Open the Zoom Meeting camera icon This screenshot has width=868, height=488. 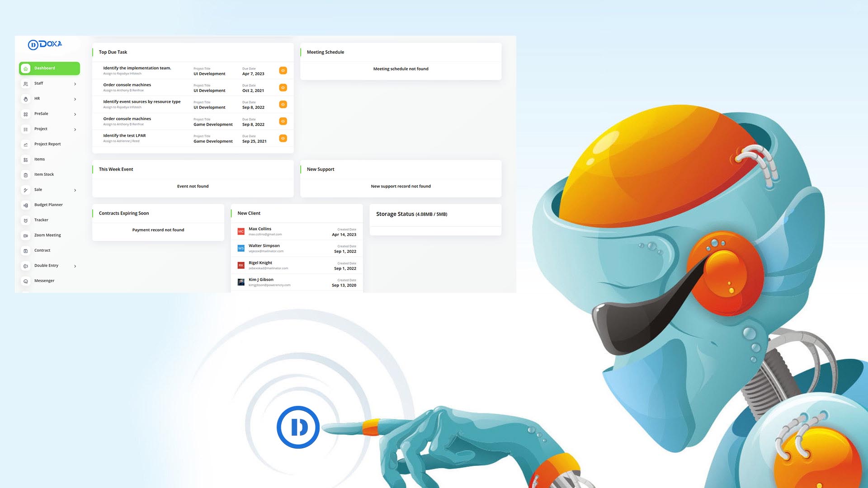(x=26, y=235)
